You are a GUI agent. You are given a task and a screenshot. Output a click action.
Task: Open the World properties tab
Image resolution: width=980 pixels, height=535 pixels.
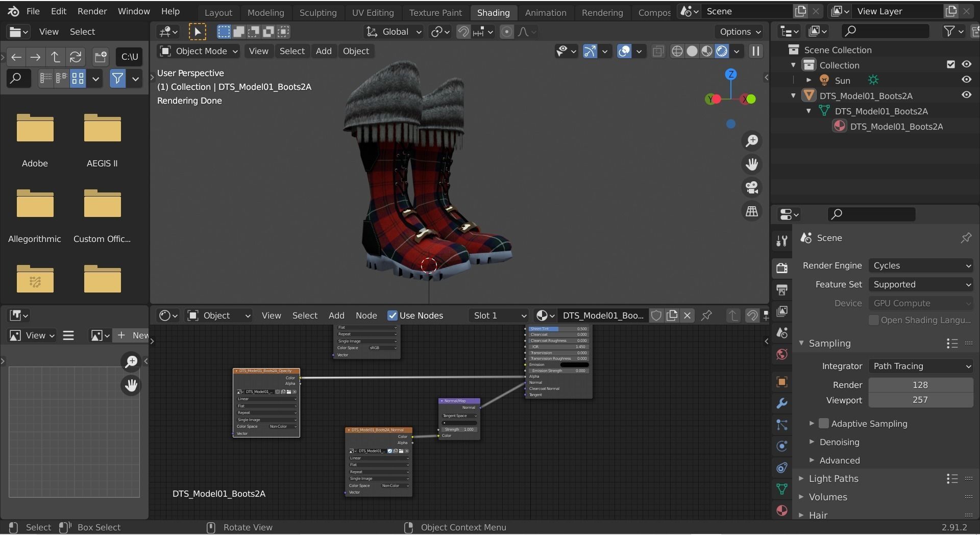pos(781,354)
